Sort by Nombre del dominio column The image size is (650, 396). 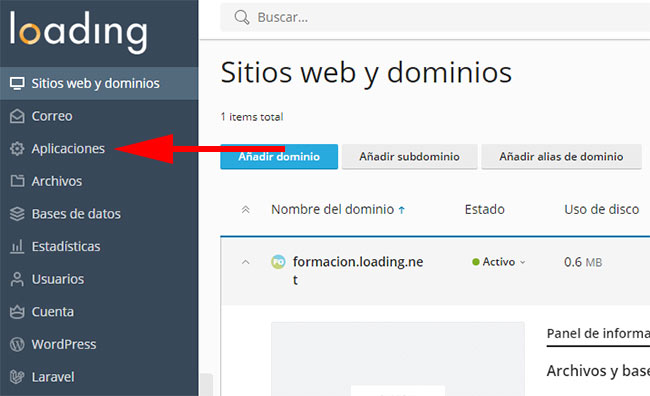(332, 209)
